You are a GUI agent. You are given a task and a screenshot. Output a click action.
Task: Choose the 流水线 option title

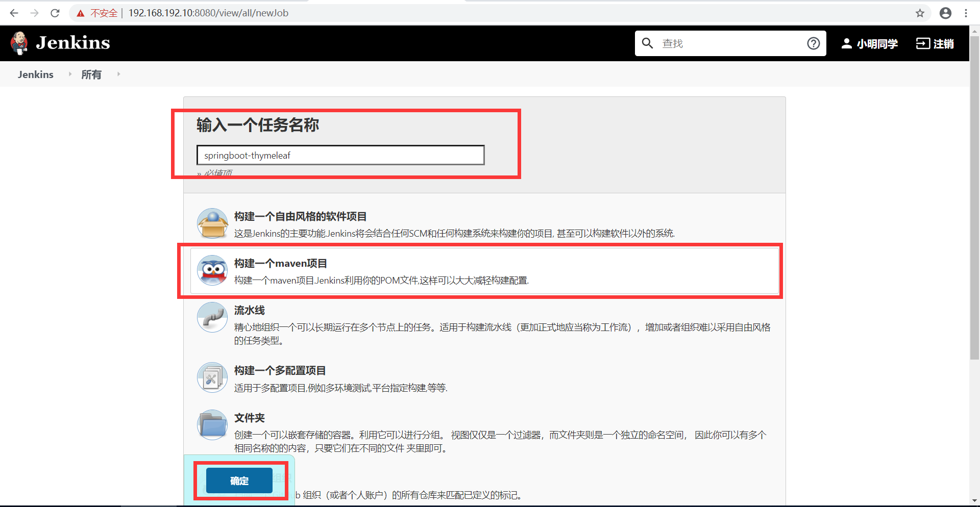pos(249,310)
